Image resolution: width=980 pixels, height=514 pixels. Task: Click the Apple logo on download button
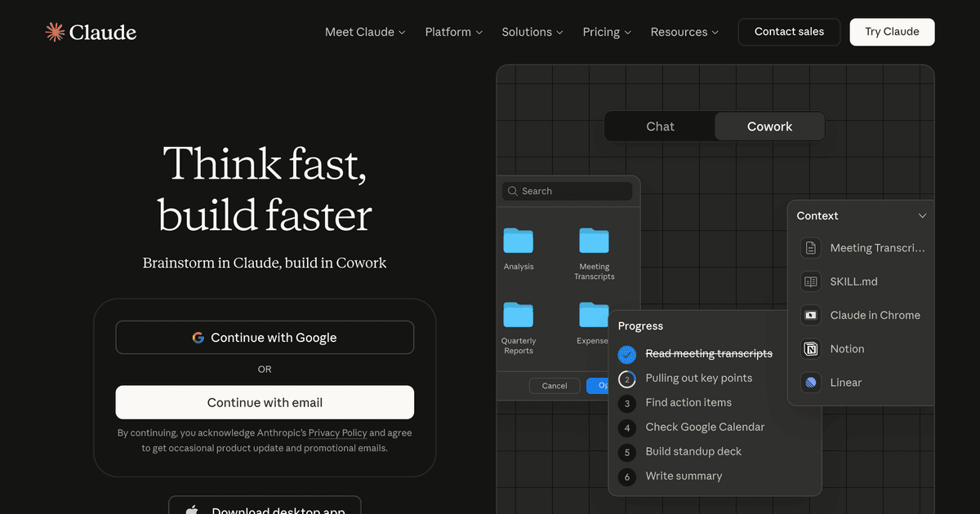(x=193, y=511)
